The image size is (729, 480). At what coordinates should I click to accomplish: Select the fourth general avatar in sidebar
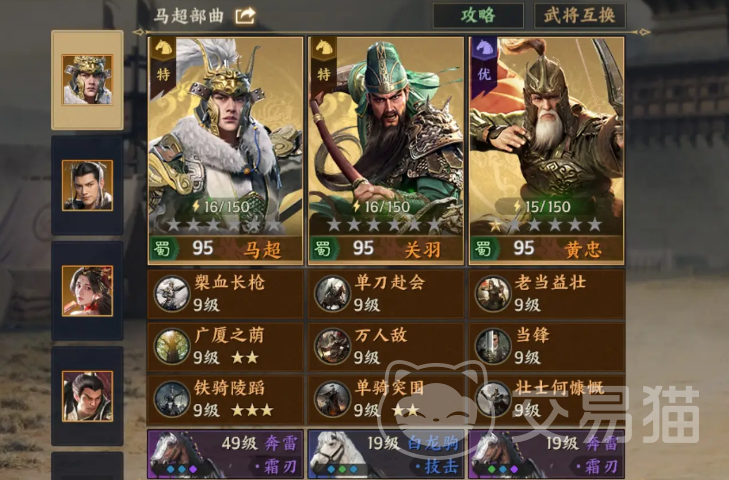(x=87, y=396)
